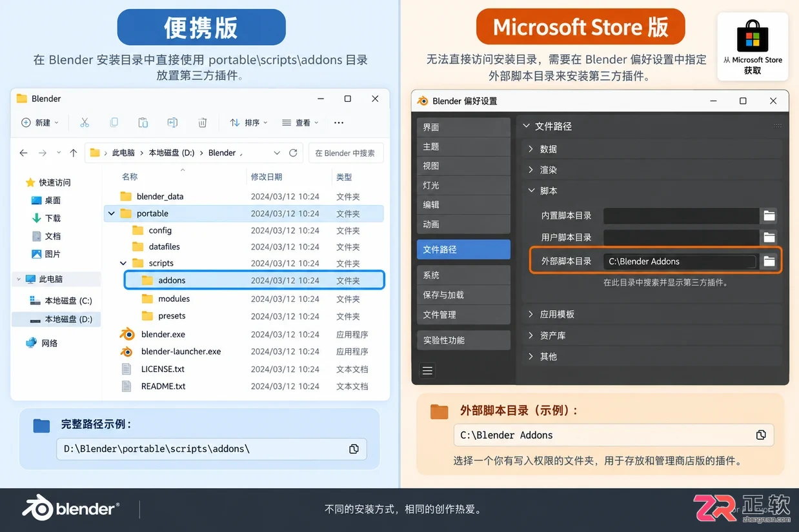Collapse the scripts folder in file list
799x532 pixels.
click(123, 263)
